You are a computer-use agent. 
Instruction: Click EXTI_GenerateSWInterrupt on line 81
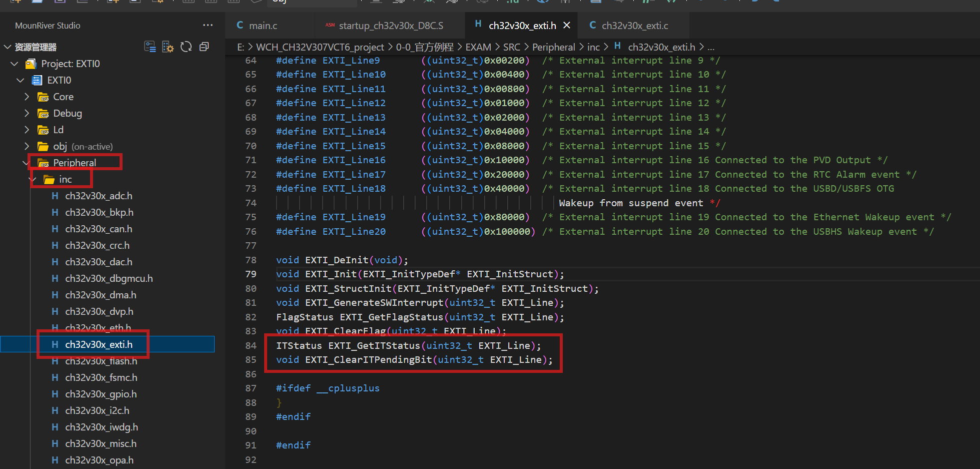[374, 302]
